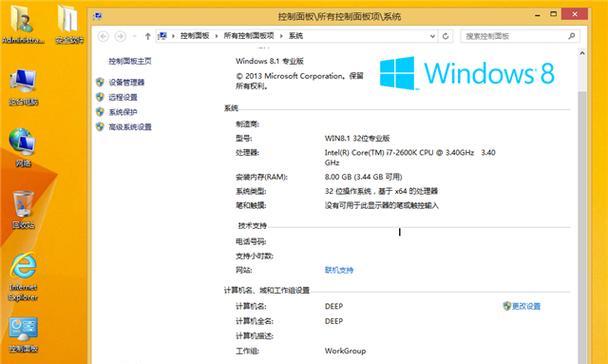Expand the chevron after 所有控制面板项 breadcrumb

pos(281,36)
